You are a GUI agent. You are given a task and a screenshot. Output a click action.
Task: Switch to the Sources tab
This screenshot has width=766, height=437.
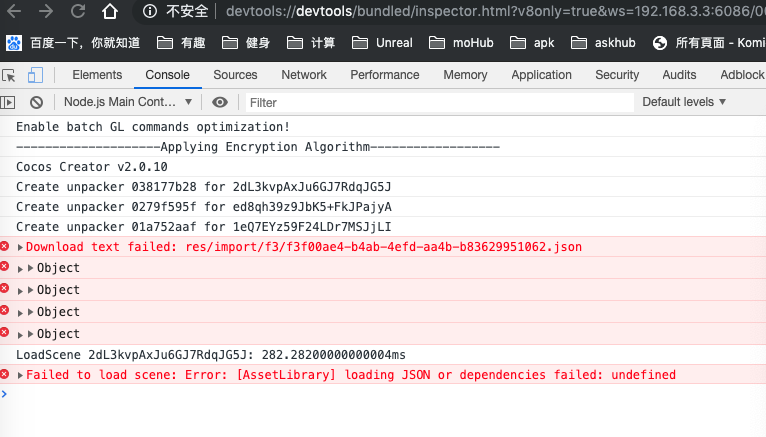click(x=235, y=75)
